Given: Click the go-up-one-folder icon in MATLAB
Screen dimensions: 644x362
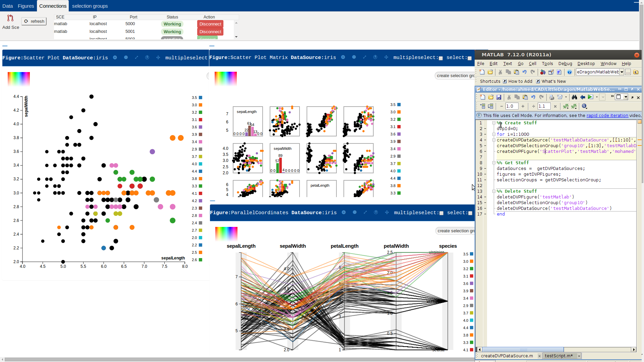Looking at the screenshot, I should [x=636, y=72].
